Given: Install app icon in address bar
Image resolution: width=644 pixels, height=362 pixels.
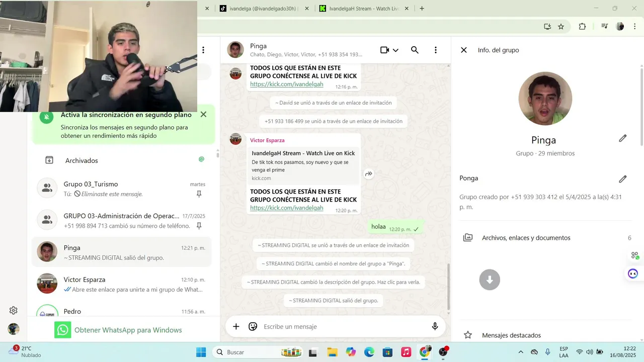Looking at the screenshot, I should [x=547, y=27].
